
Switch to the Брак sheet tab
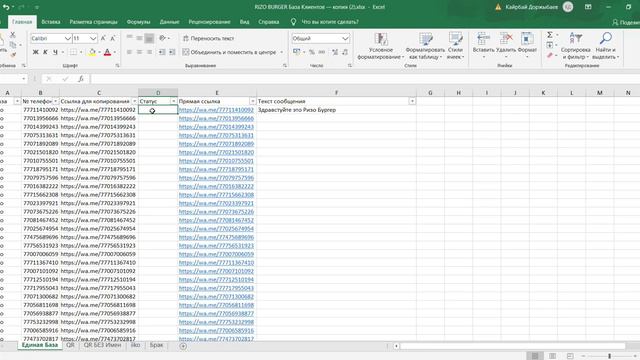pos(156,345)
